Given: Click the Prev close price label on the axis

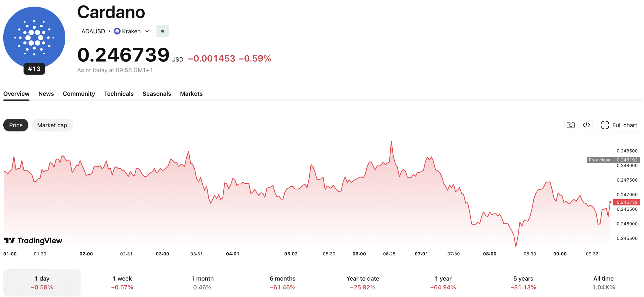Looking at the screenshot, I should pos(599,160).
